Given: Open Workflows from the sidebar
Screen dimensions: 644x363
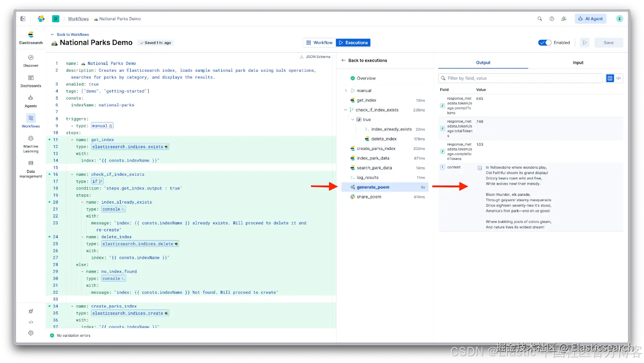Looking at the screenshot, I should [x=31, y=121].
